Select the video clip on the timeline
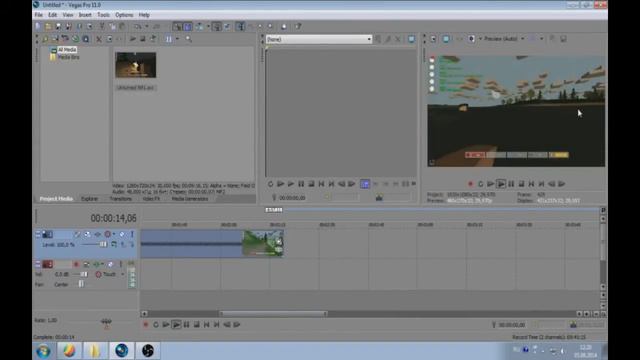The image size is (640, 360). click(x=212, y=244)
